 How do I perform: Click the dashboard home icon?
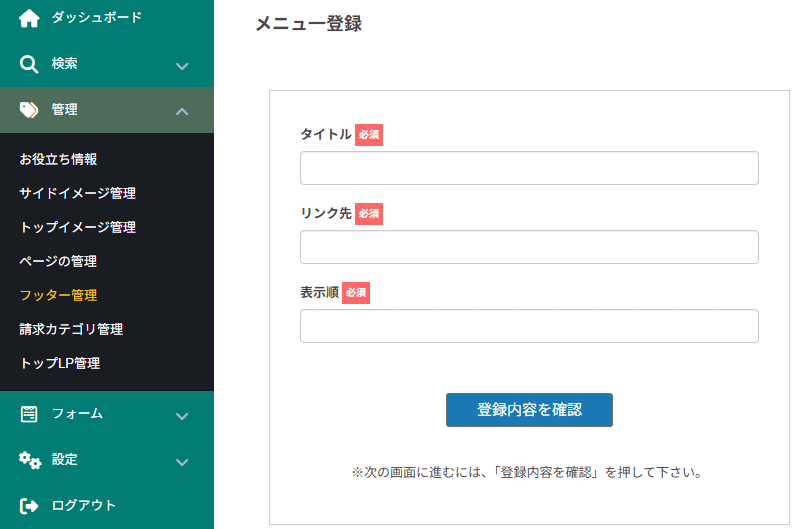tap(29, 18)
